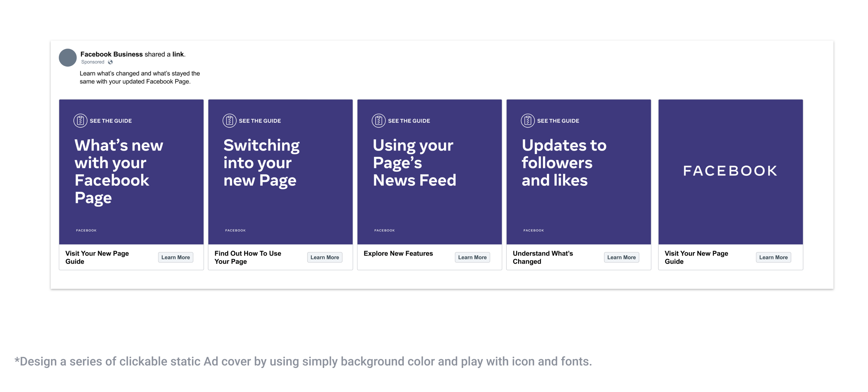Click Learn More for Find Out How To Use Your Page
The width and height of the screenshot is (868, 392).
[x=325, y=258]
